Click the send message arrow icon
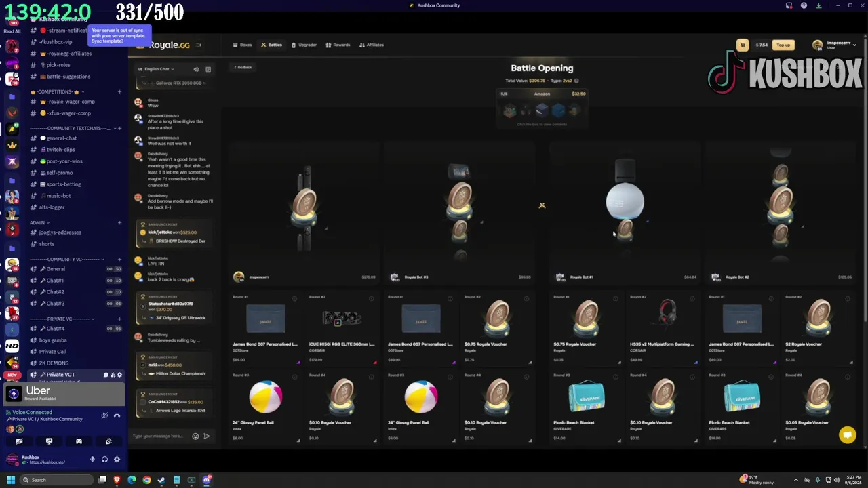The image size is (868, 488). coord(207,436)
